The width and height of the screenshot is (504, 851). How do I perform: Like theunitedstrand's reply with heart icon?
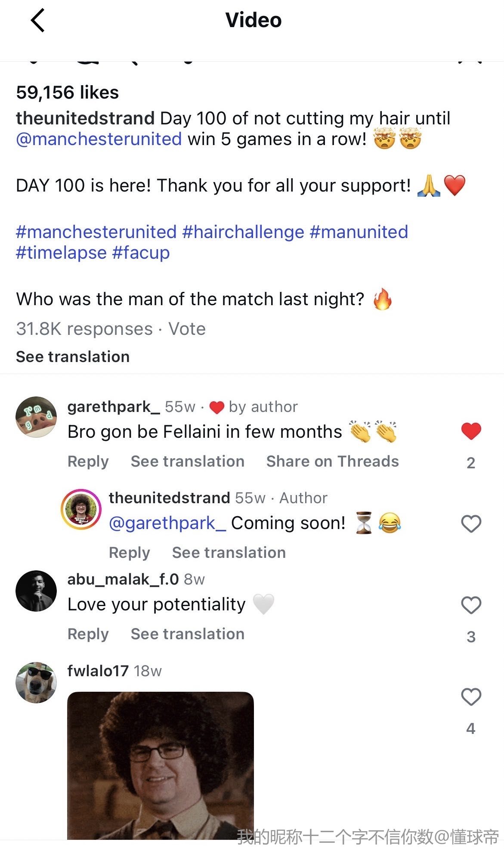pyautogui.click(x=471, y=524)
